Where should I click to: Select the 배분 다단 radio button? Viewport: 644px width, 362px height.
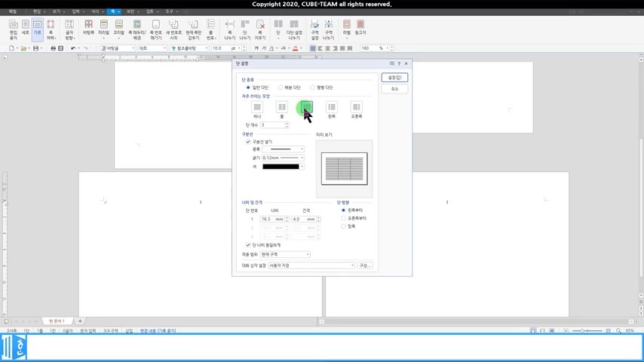[x=281, y=87]
